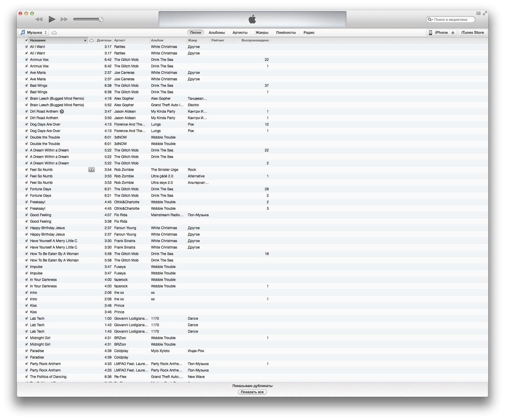Click Ultra звук 2.0 album cell

click(162, 183)
